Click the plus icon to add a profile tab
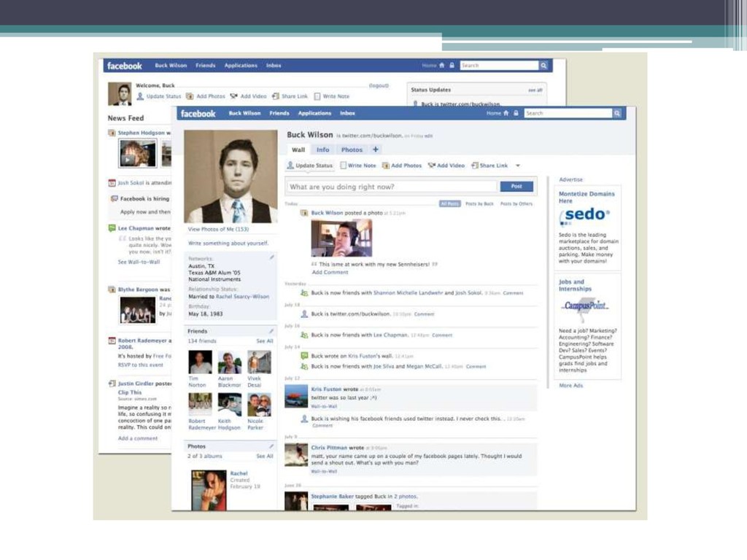 (x=376, y=149)
